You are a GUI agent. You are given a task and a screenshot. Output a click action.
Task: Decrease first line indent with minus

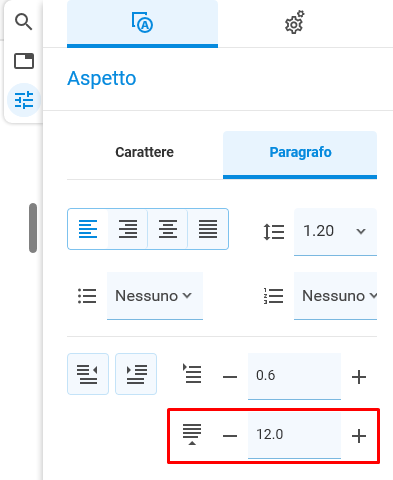230,377
